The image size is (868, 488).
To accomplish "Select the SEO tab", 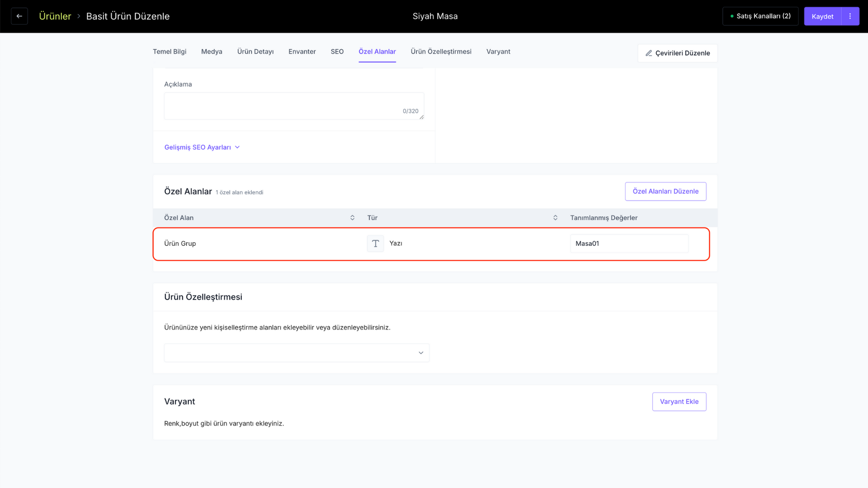I will [x=337, y=52].
